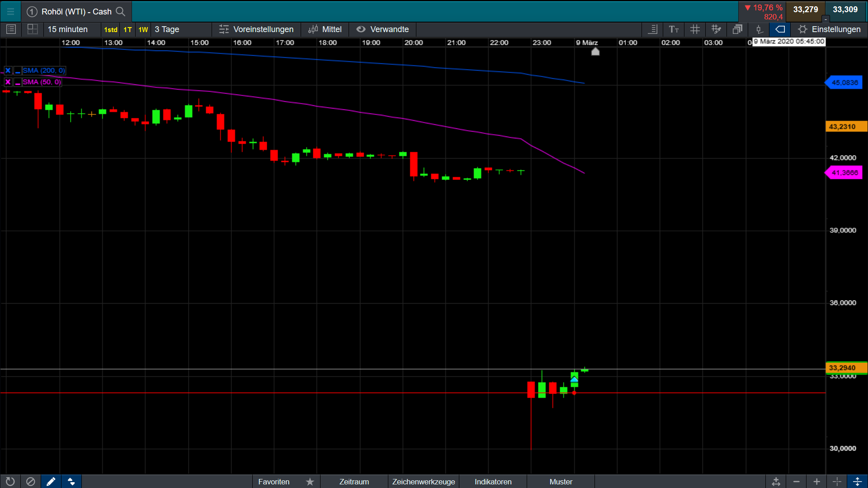
Task: Open the 3 Tage range dropdown
Action: click(167, 29)
